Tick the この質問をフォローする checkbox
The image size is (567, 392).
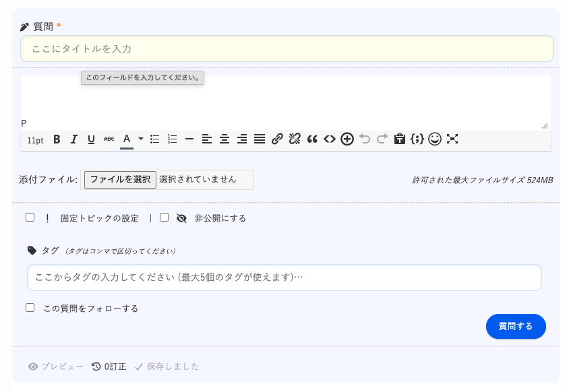pos(30,308)
